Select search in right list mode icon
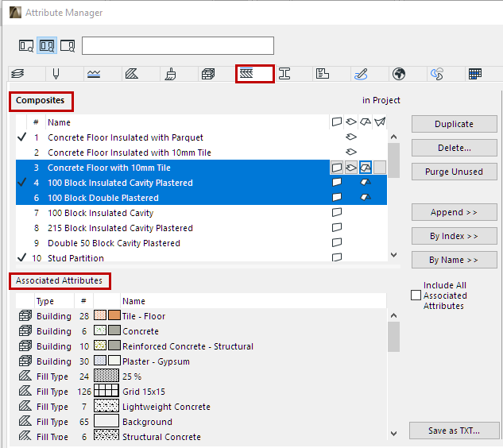 pos(68,45)
